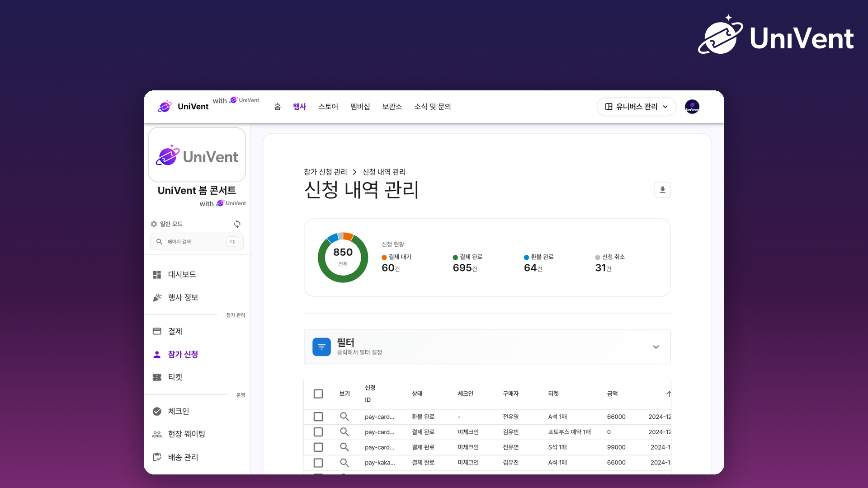Image resolution: width=868 pixels, height=488 pixels.
Task: Check the 김유진 row checkbox
Action: coord(318,463)
